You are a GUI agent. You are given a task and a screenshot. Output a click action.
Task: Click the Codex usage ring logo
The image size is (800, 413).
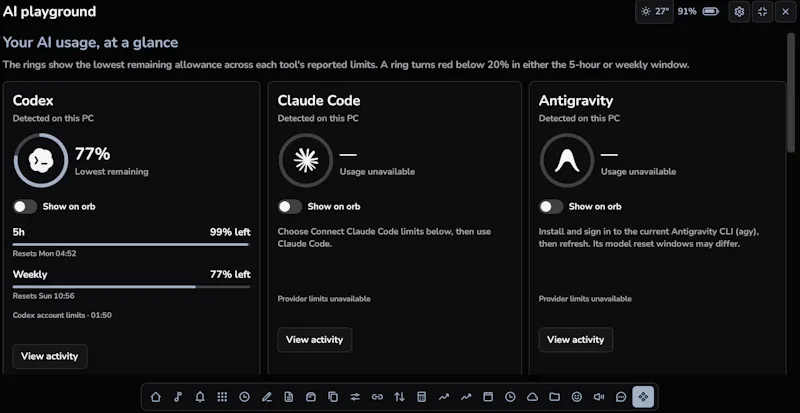pyautogui.click(x=41, y=160)
